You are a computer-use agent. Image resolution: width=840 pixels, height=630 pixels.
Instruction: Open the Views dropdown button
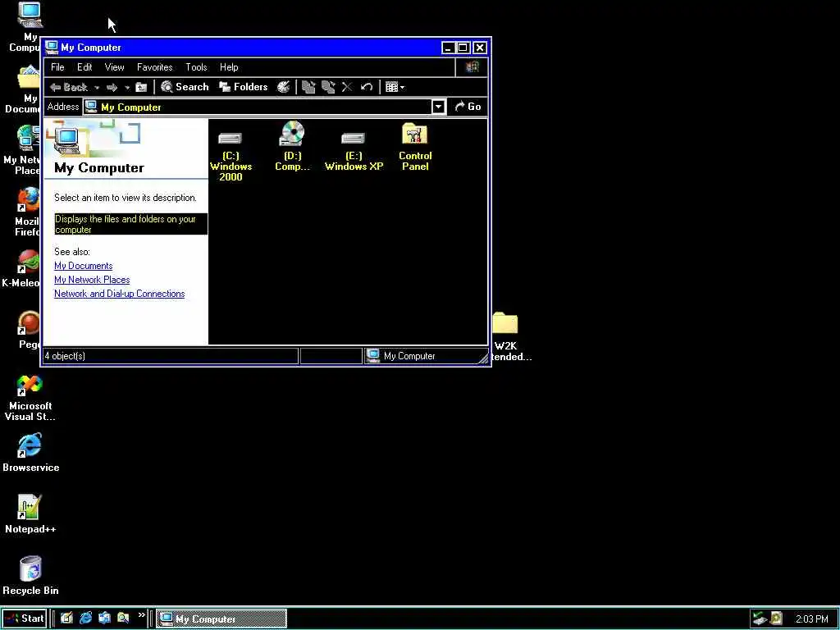point(395,87)
